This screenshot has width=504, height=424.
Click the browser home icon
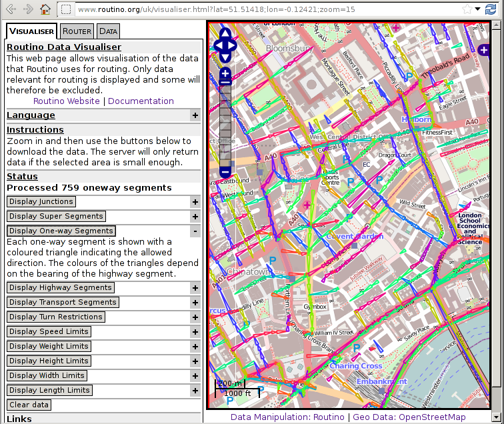click(x=45, y=9)
